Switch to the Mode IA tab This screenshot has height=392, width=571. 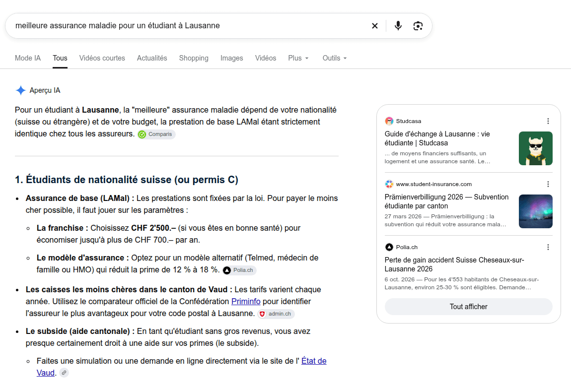(x=28, y=58)
